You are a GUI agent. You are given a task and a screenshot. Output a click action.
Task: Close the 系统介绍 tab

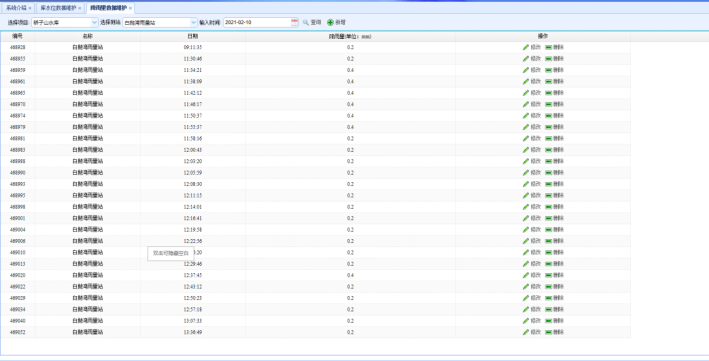click(x=30, y=8)
